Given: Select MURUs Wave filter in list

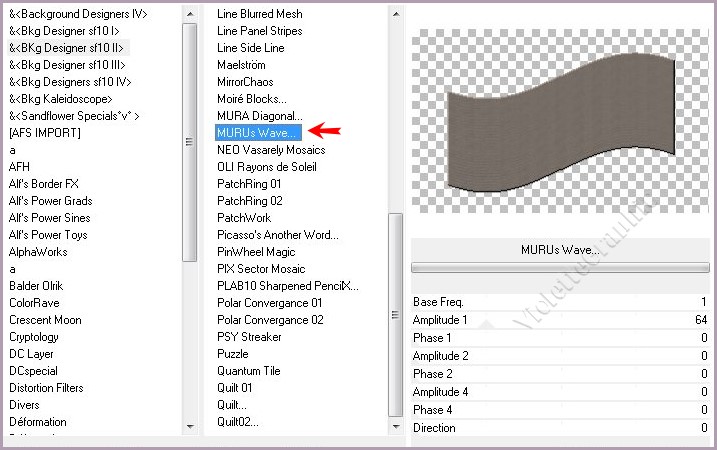Looking at the screenshot, I should pyautogui.click(x=257, y=132).
